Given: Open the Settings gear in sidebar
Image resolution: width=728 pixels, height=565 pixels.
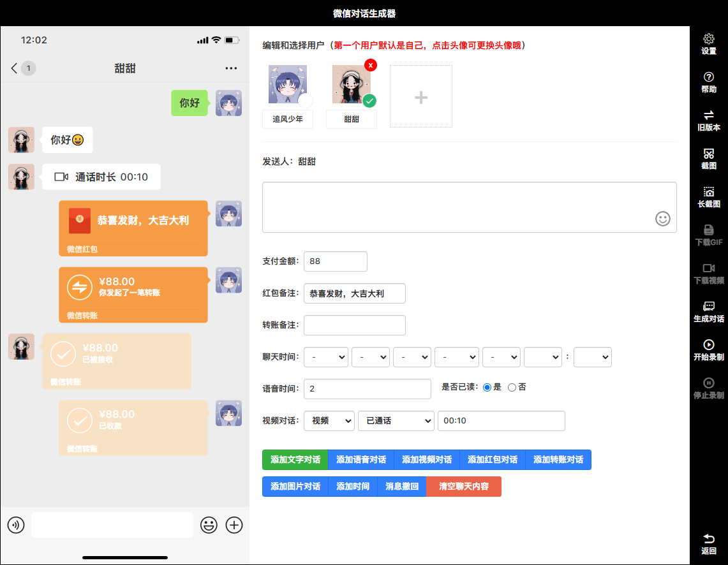Looking at the screenshot, I should (708, 40).
